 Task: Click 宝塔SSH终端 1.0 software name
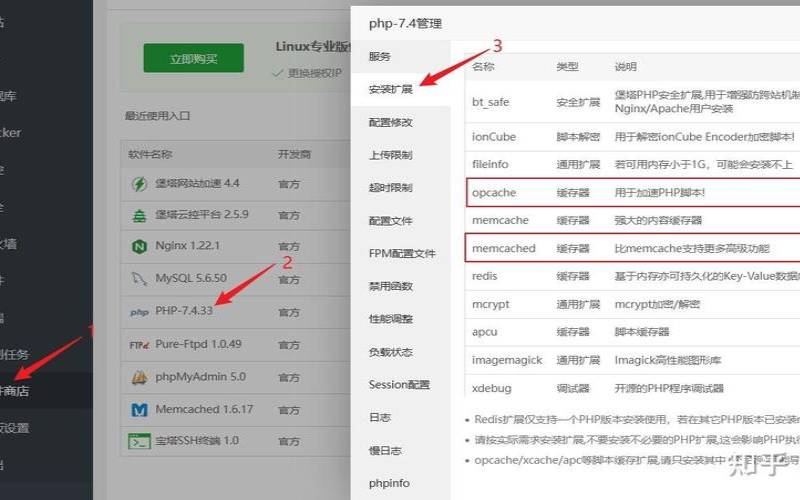[x=197, y=440]
